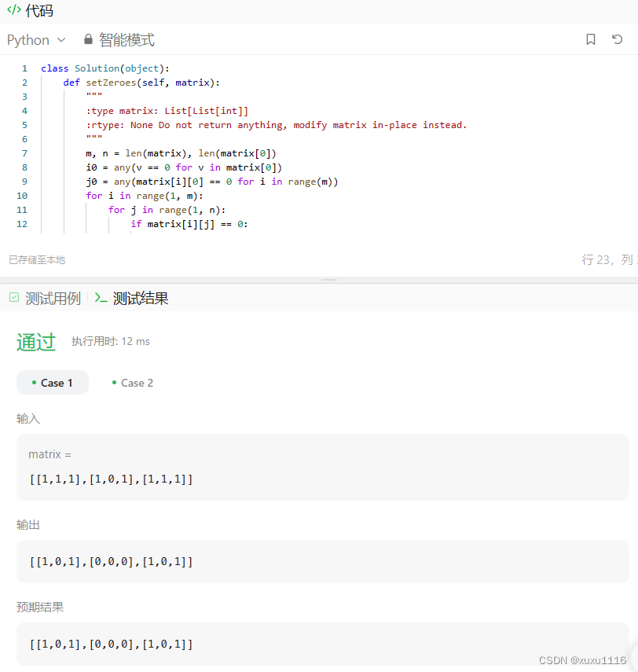Click the 'matrix =' label in input box
This screenshot has height=672, width=638.
coord(49,454)
